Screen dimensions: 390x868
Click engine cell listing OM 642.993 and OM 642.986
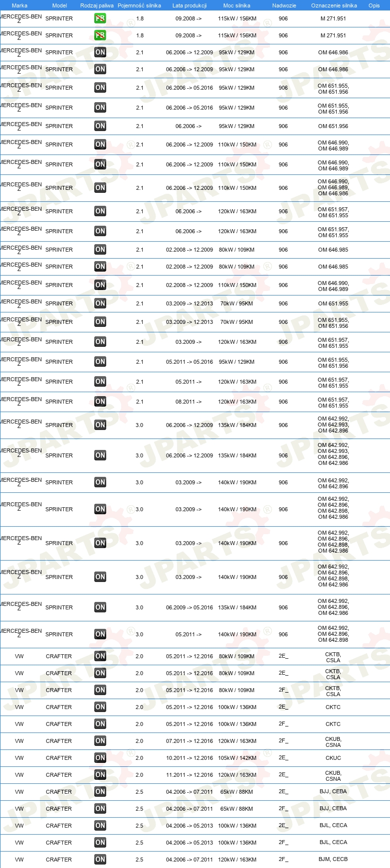tap(333, 454)
